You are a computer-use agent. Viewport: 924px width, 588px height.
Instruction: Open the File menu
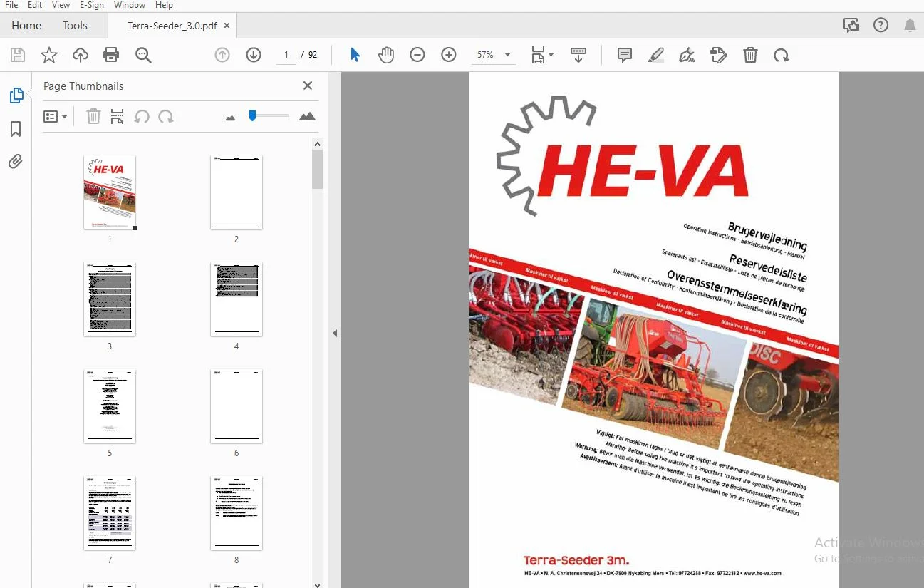click(x=11, y=5)
